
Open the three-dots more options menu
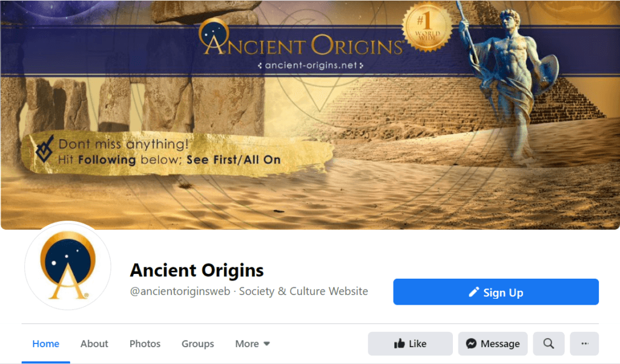584,343
